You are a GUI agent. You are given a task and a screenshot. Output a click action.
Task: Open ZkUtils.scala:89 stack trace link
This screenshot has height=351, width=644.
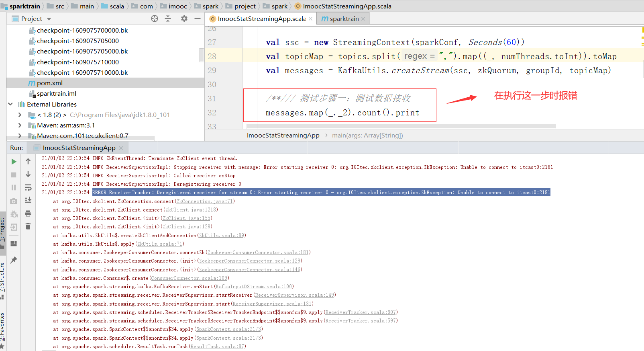pos(222,236)
